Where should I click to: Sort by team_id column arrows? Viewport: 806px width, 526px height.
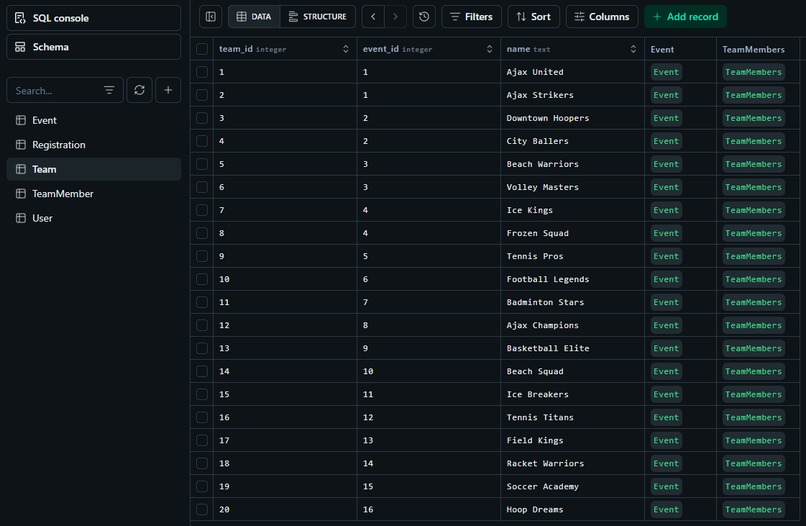coord(345,49)
